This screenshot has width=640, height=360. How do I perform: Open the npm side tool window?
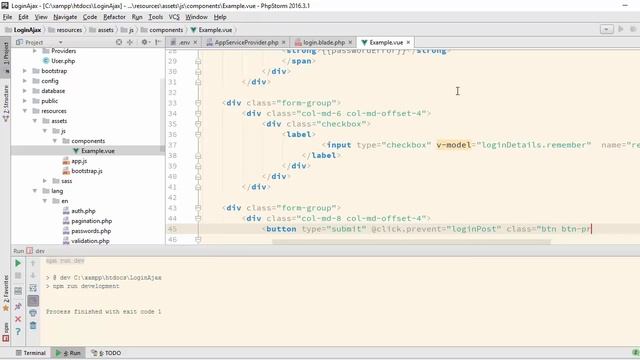coord(5,331)
